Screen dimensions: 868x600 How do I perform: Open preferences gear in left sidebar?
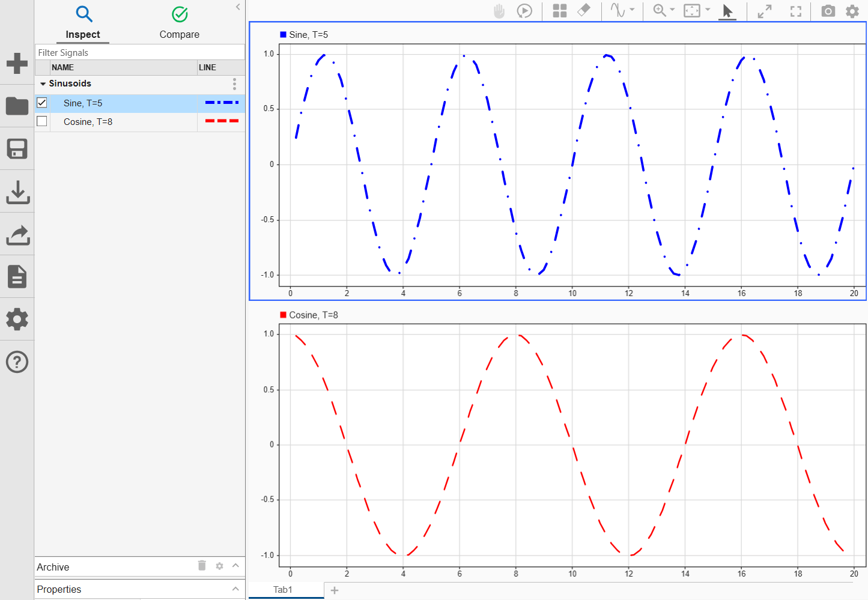(x=17, y=319)
